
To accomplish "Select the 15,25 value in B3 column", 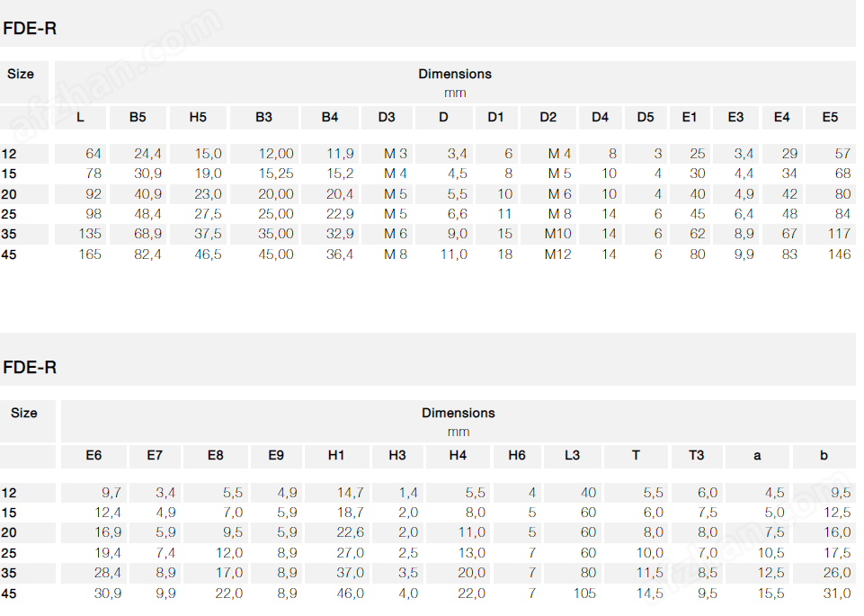I will pyautogui.click(x=276, y=174).
